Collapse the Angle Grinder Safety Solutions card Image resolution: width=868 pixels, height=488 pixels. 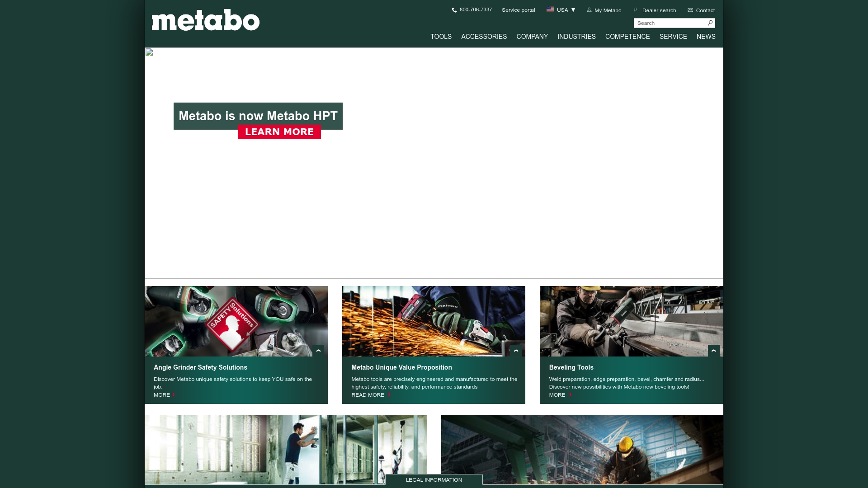pyautogui.click(x=318, y=351)
